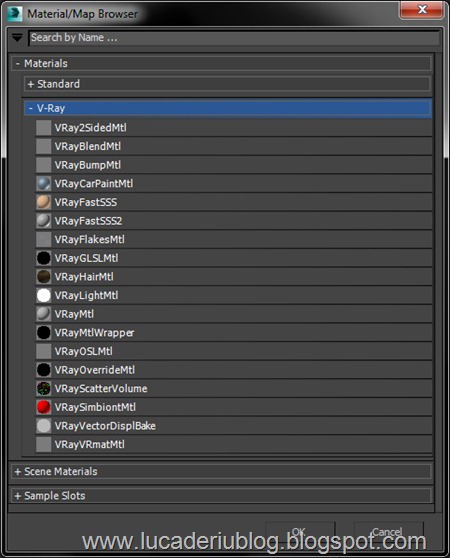Open the Material/Map Browser options arrow
The image size is (450, 558).
point(17,37)
